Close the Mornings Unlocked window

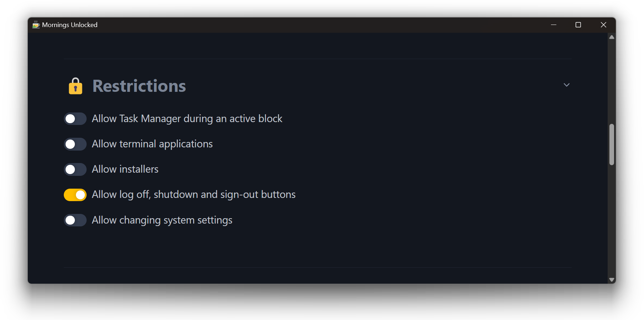tap(603, 25)
